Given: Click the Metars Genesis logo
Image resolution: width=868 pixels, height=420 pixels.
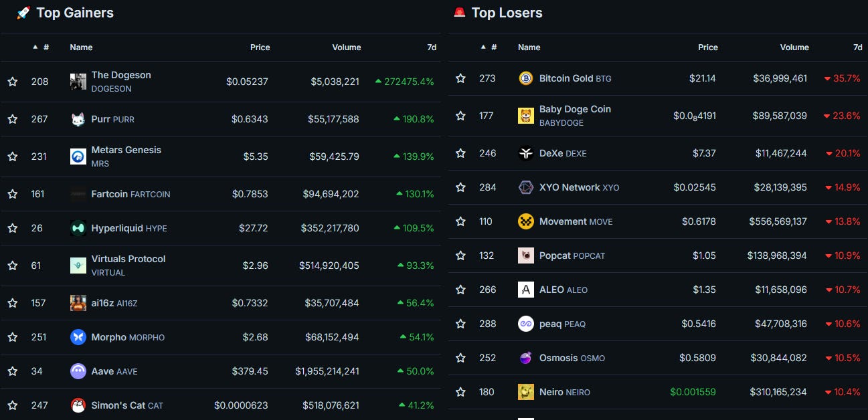Looking at the screenshot, I should click(78, 156).
